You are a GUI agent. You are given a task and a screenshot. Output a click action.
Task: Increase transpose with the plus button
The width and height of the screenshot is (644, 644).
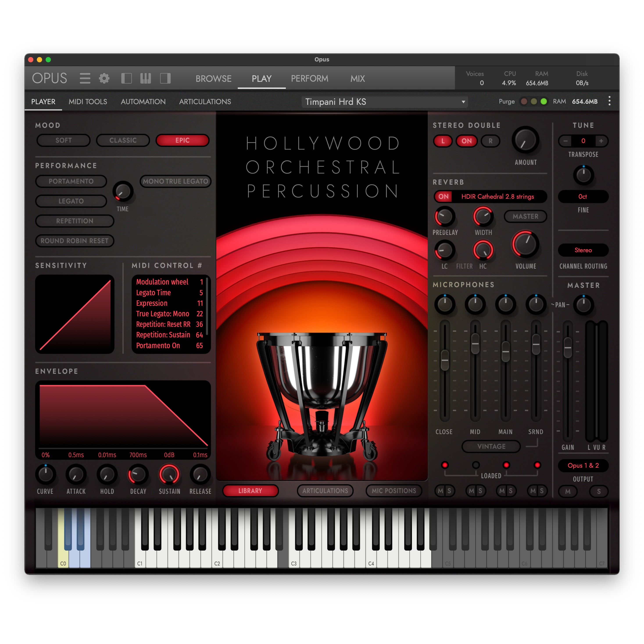tap(601, 141)
